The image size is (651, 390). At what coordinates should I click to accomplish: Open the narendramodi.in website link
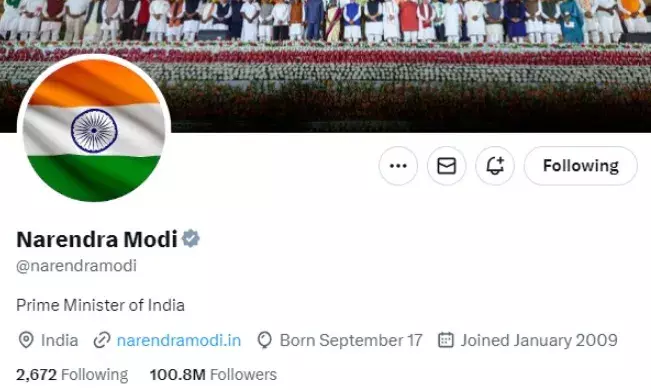[179, 340]
